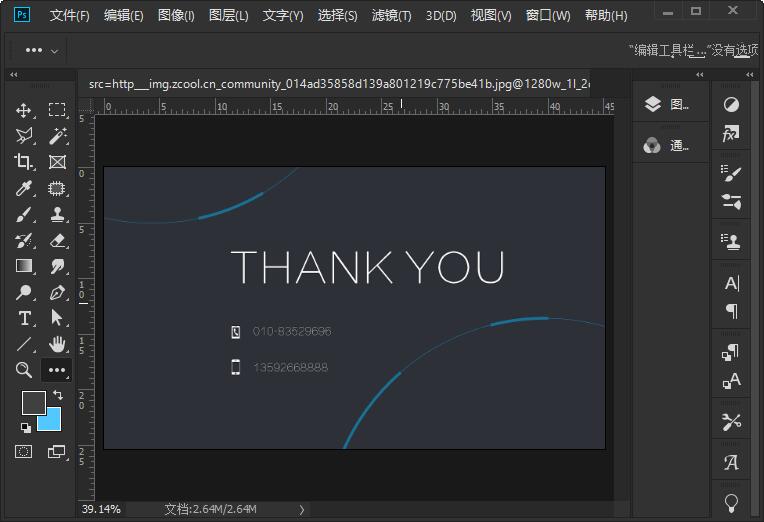Open the 文件(F) menu
Viewport: 764px width, 522px height.
point(70,16)
